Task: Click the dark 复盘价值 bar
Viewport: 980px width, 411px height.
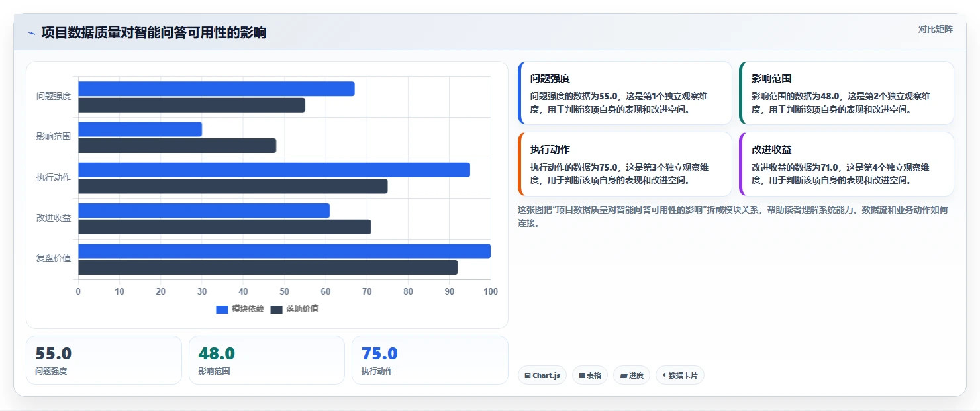Action: [x=268, y=267]
